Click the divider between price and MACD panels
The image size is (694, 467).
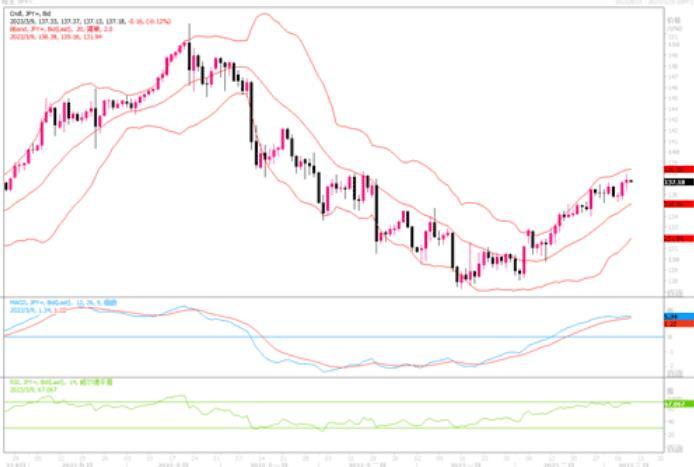(x=330, y=296)
